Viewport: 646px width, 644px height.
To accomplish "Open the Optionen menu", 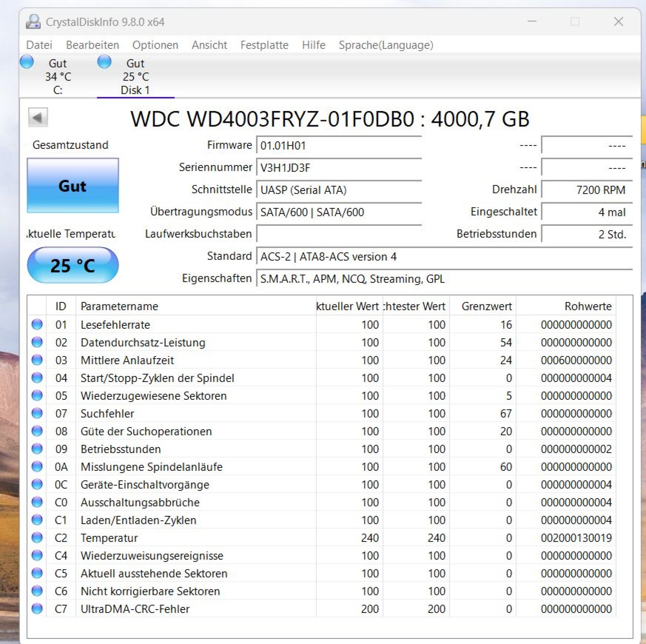I will click(155, 45).
